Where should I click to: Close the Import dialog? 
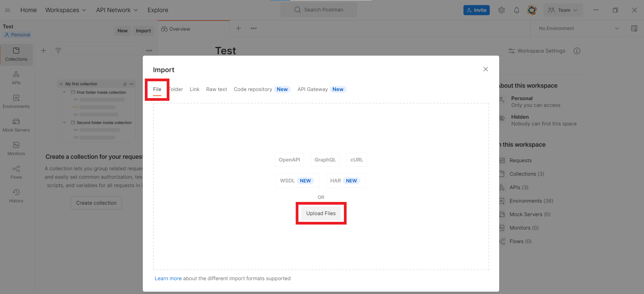(x=485, y=69)
